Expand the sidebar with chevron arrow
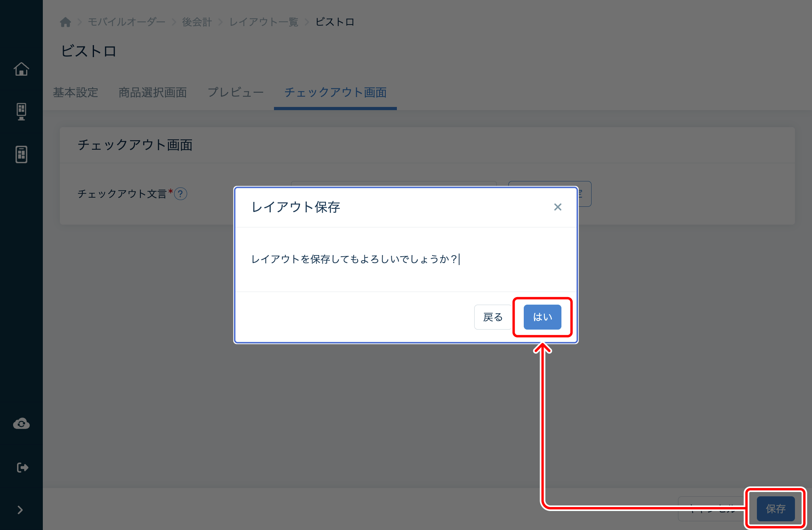Viewport: 812px width, 530px height. 20,510
